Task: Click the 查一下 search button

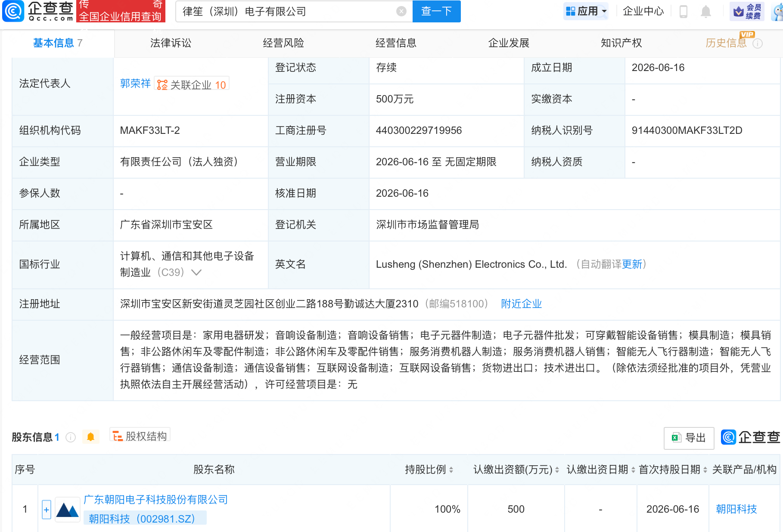Action: 436,11
